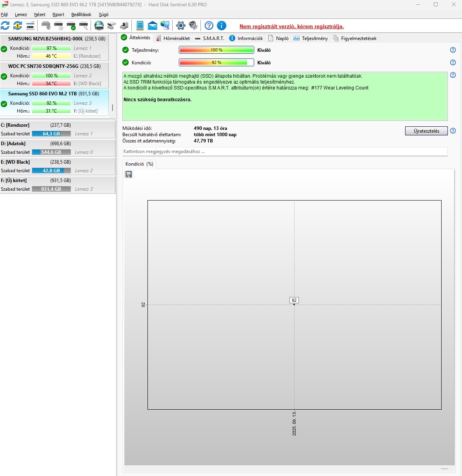The image size is (462, 476).
Task: Select Samsung SSD 860 EVO M.2 1TB entry
Action: pyautogui.click(x=55, y=102)
